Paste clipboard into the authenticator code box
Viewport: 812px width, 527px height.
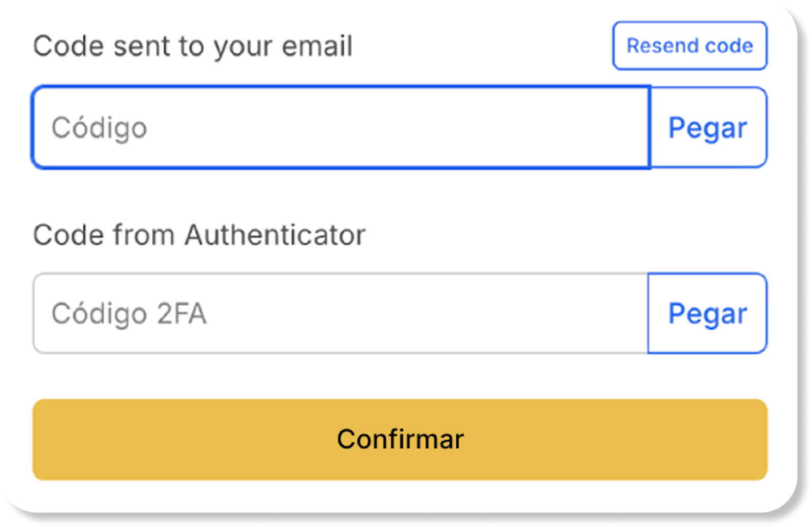point(707,313)
